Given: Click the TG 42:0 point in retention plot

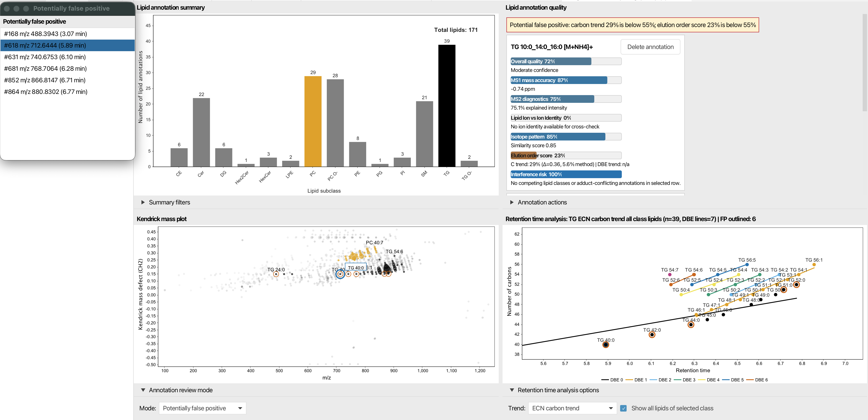Looking at the screenshot, I should click(652, 335).
